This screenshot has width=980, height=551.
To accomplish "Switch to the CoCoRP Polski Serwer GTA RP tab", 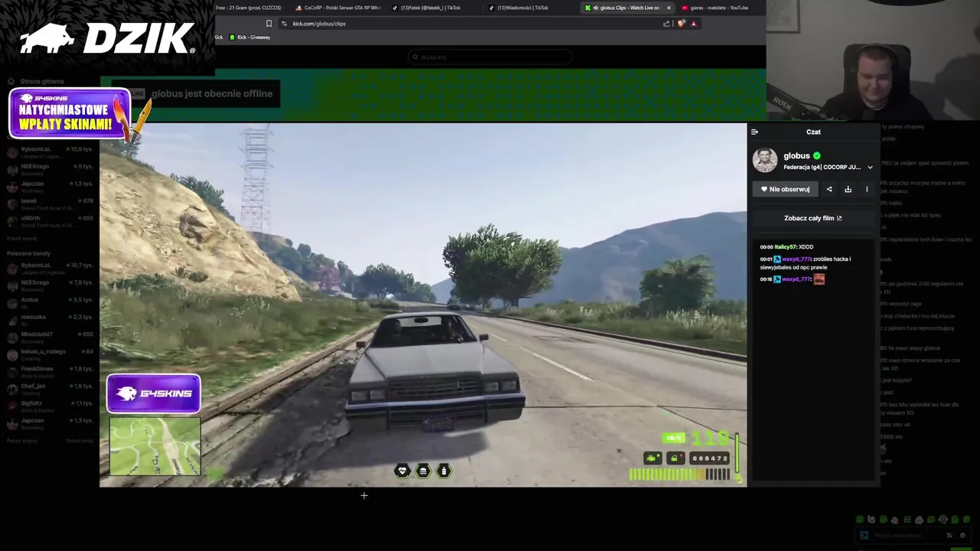I will pos(338,8).
